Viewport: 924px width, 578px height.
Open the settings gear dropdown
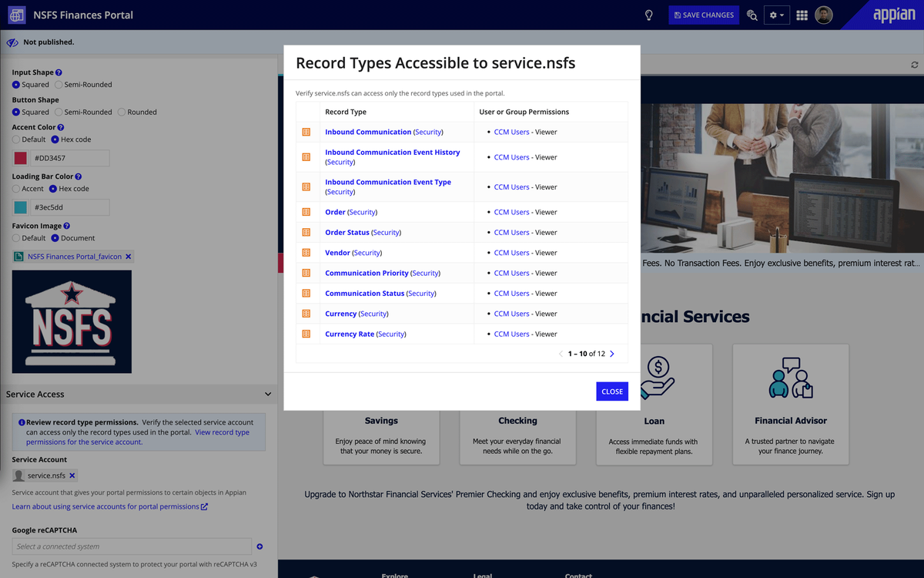[776, 15]
